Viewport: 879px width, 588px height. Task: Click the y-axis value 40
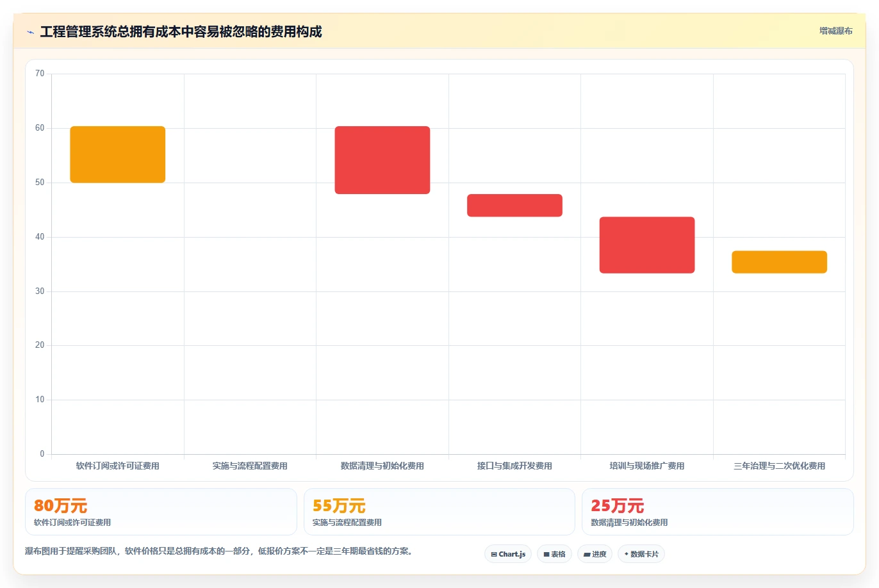(40, 237)
